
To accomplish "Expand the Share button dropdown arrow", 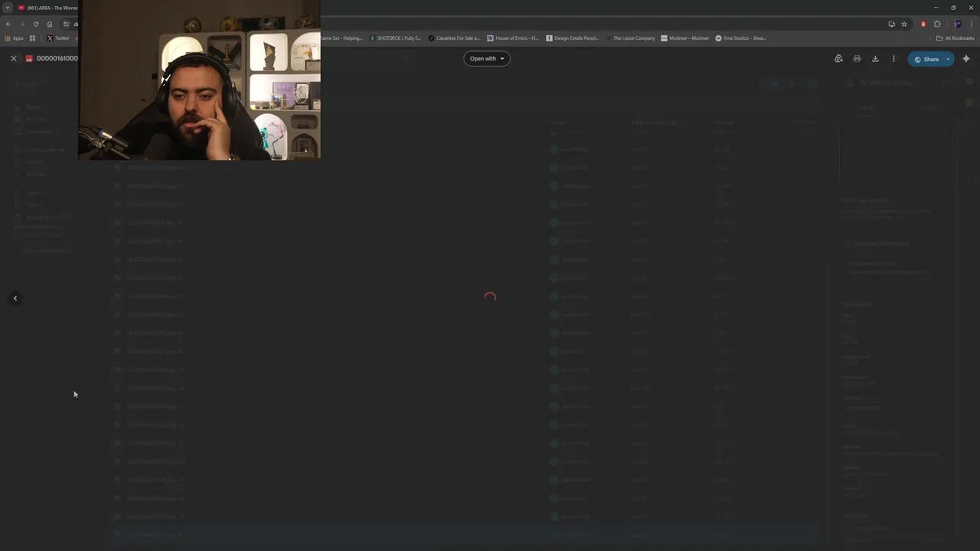I will click(948, 59).
